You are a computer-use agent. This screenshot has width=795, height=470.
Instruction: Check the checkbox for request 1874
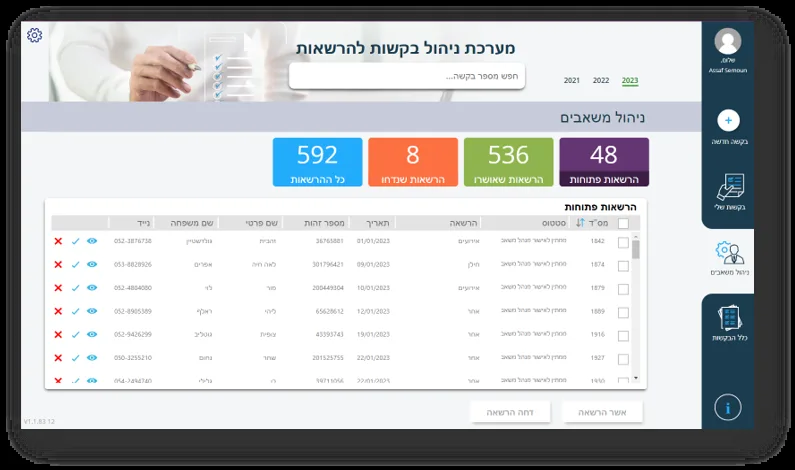click(624, 266)
